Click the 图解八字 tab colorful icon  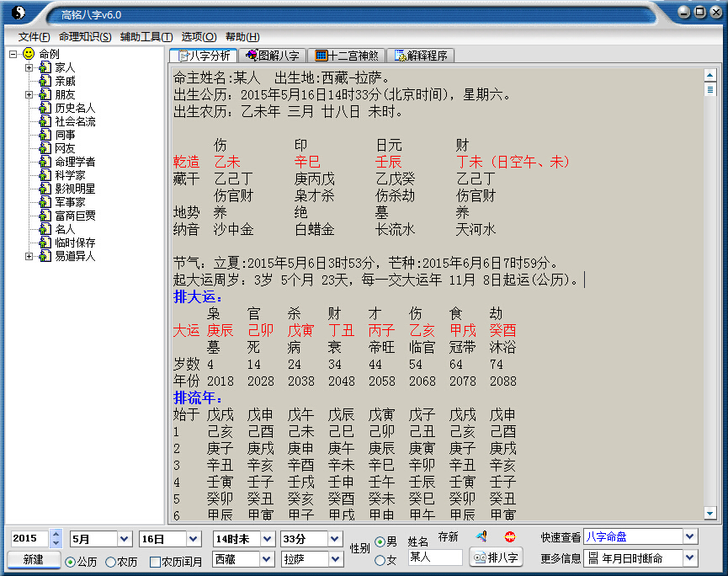[252, 56]
